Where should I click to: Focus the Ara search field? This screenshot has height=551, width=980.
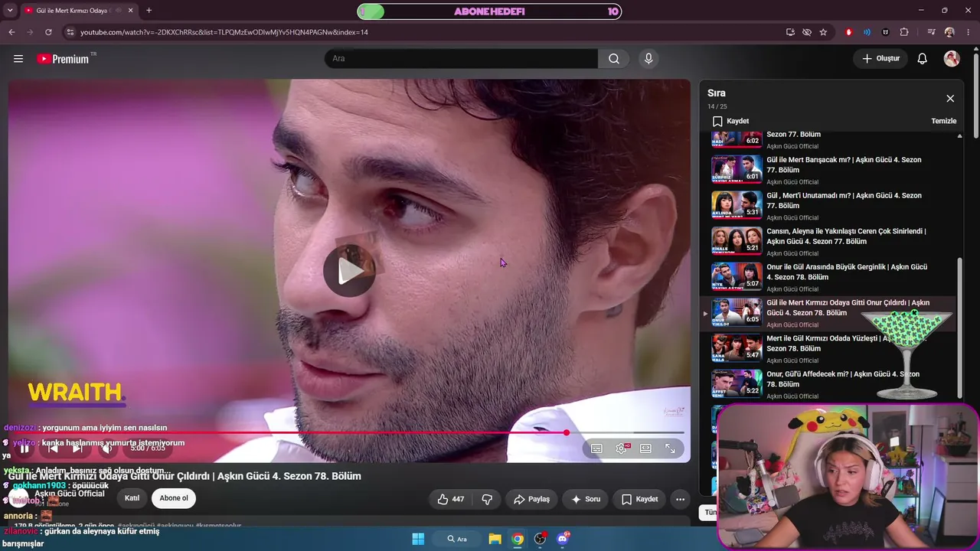(462, 59)
